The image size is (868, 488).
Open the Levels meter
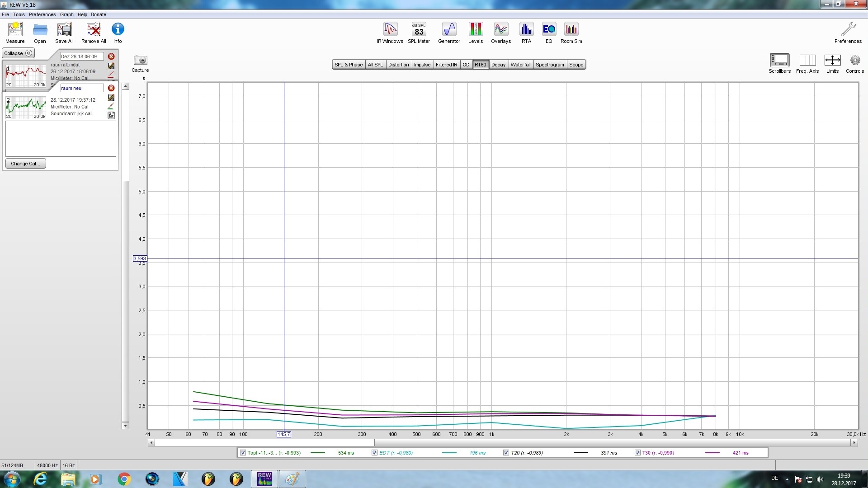(x=476, y=33)
